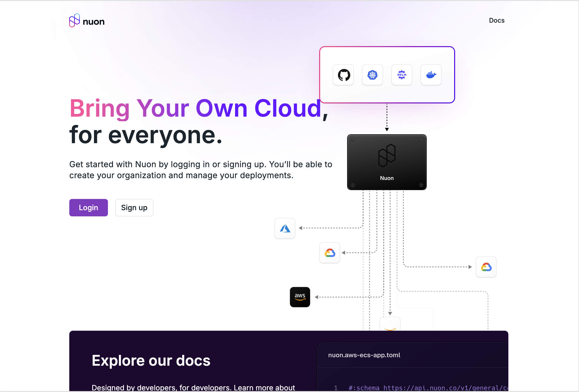Click the black Nuon box graphic
The width and height of the screenshot is (579, 392).
pyautogui.click(x=387, y=162)
